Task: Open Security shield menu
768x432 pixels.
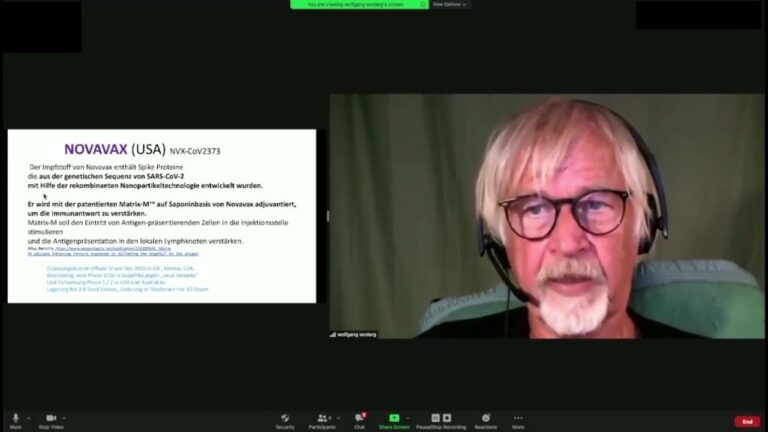Action: pyautogui.click(x=285, y=420)
